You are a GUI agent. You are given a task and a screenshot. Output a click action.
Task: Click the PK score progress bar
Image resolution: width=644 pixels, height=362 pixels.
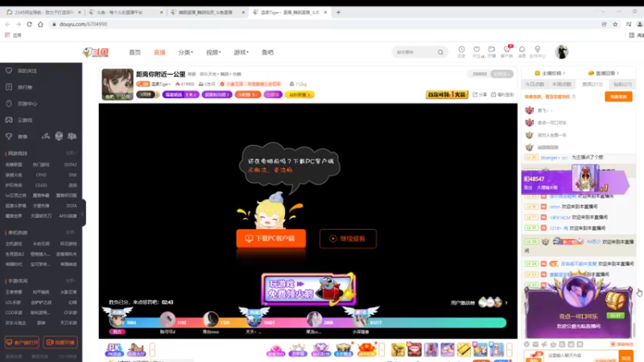click(308, 323)
